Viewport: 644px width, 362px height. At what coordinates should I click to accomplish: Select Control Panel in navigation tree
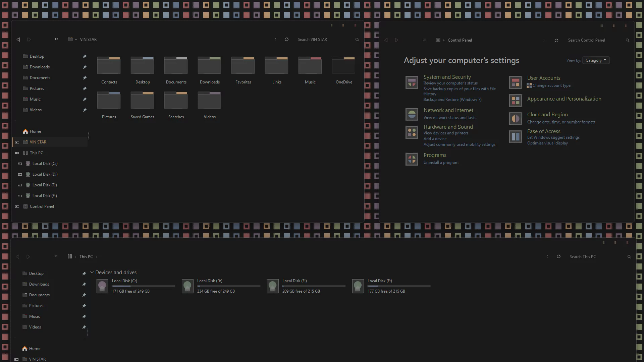42,206
